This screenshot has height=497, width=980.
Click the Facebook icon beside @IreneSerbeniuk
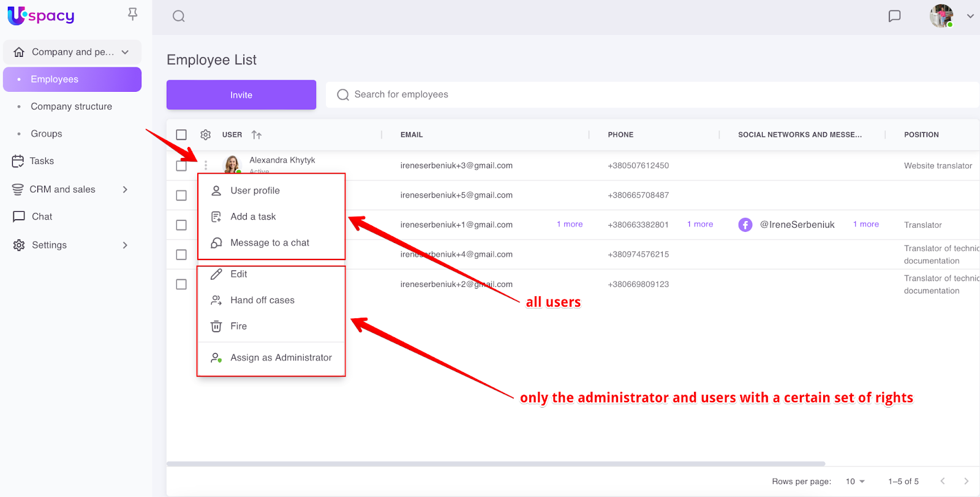745,225
